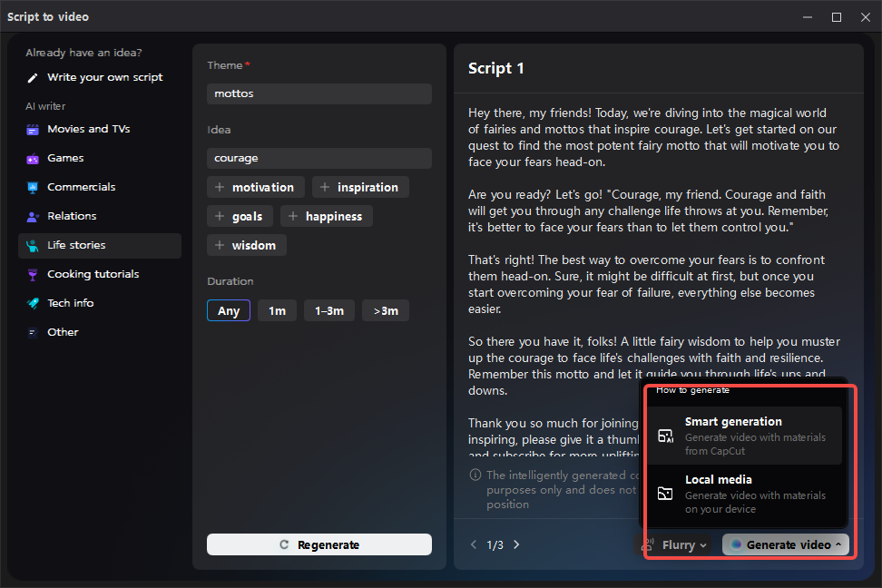Select the Movies and TVs category icon
Viewport: 882px width, 588px height.
(x=33, y=130)
